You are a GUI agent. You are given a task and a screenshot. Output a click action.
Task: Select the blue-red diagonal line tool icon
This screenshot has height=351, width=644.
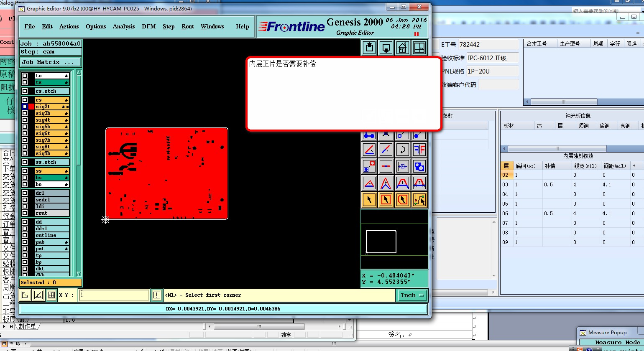[x=386, y=149]
